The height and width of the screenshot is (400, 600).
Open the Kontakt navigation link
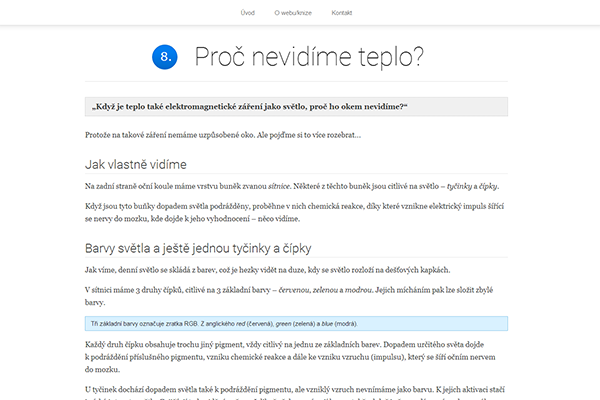(341, 15)
